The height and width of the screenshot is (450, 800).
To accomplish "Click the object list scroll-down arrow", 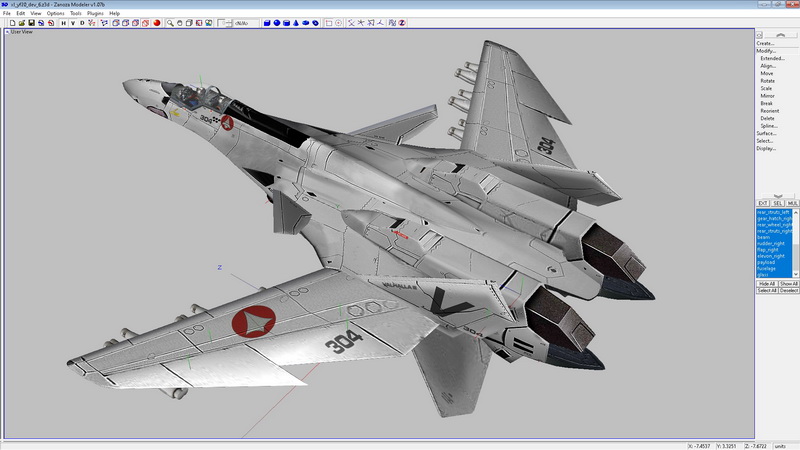I will tap(795, 274).
